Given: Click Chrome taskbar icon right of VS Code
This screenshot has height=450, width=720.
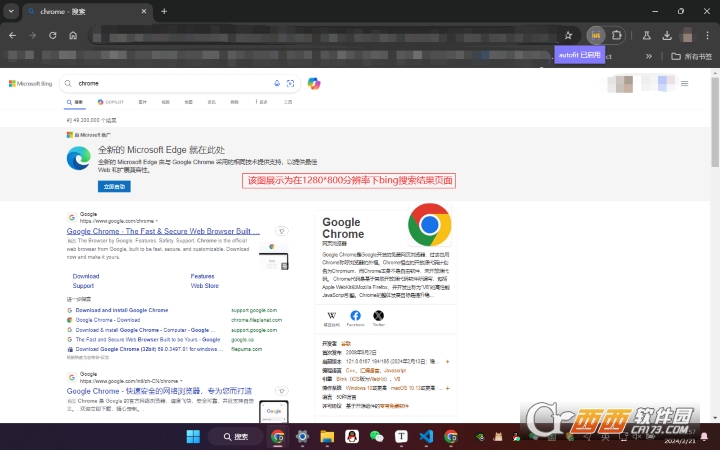Looking at the screenshot, I should pos(451,436).
